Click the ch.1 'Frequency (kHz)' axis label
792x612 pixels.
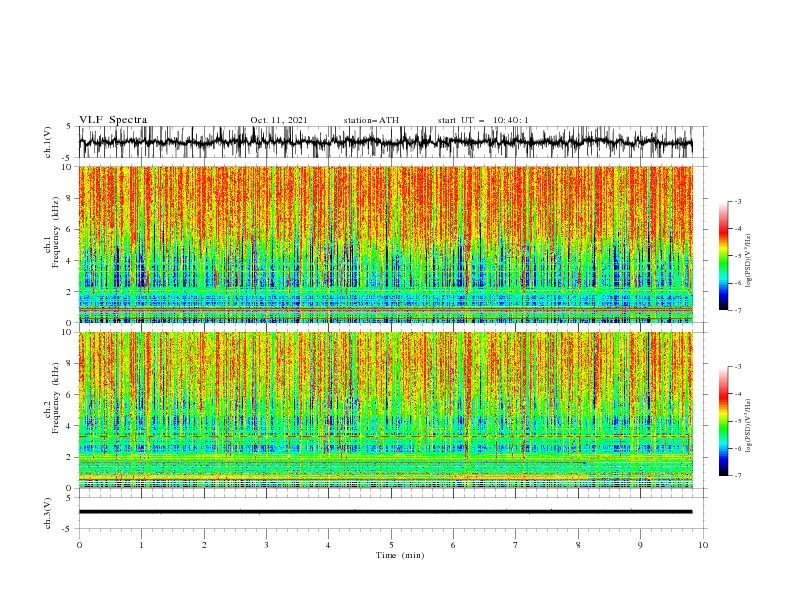[56, 232]
